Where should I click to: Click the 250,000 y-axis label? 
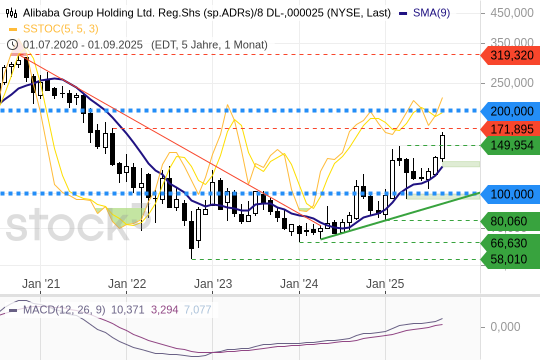coord(512,83)
